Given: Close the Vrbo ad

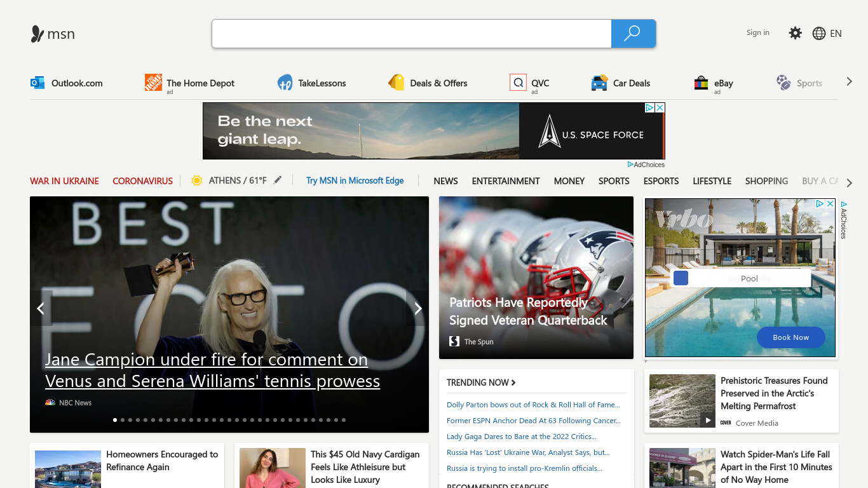Looking at the screenshot, I should [830, 204].
